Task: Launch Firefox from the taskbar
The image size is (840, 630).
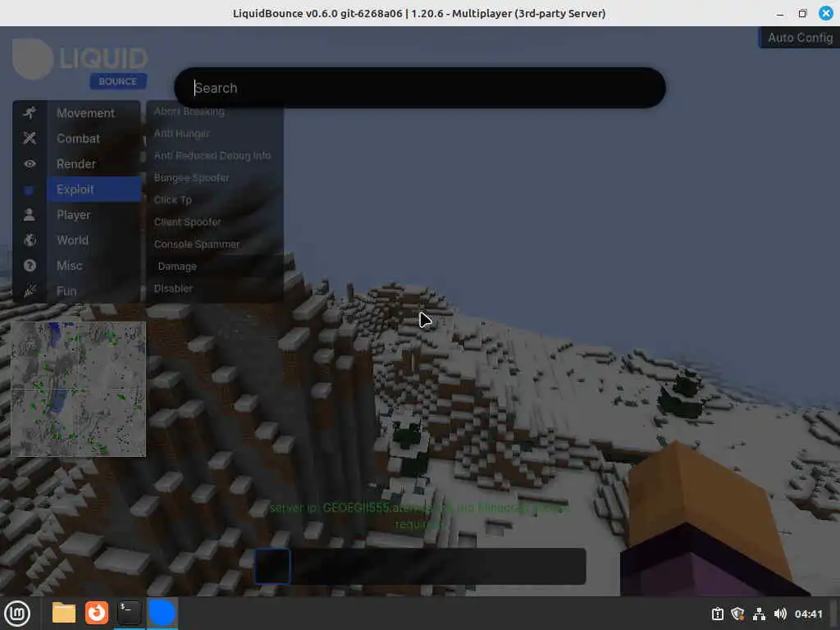Action: coord(97,613)
